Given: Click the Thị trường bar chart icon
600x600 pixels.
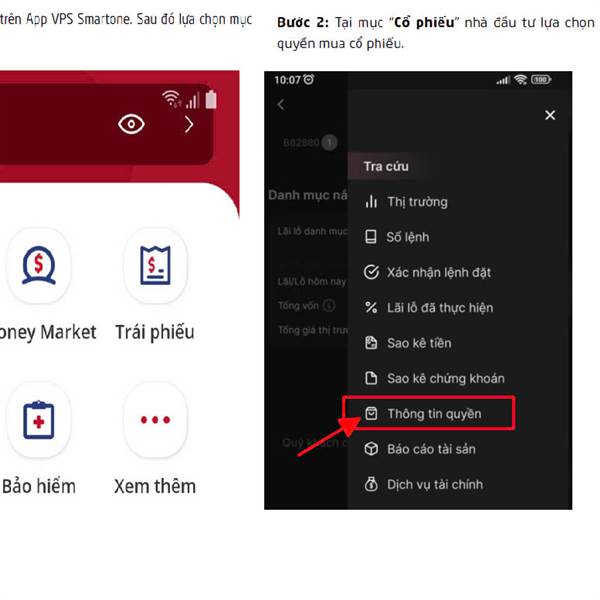Looking at the screenshot, I should [371, 202].
